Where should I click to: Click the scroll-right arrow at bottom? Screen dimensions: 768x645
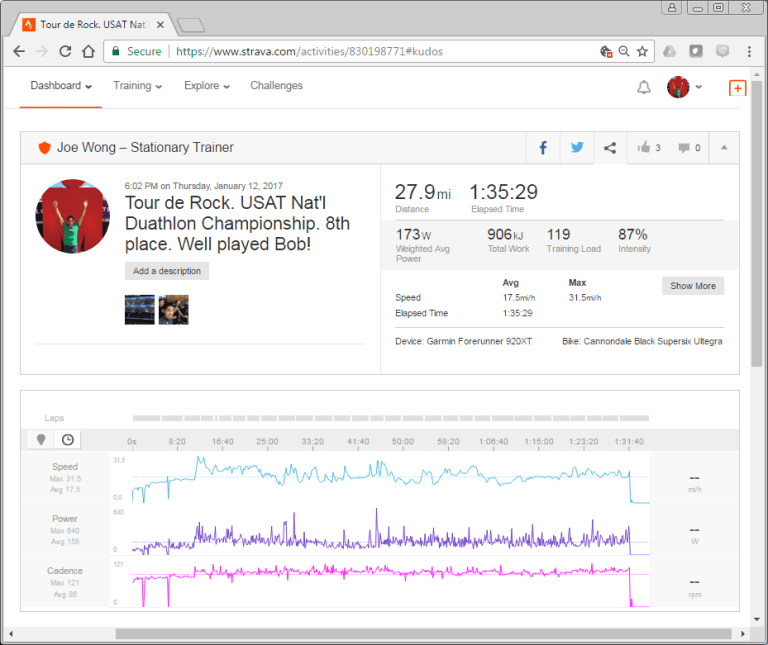tap(743, 634)
